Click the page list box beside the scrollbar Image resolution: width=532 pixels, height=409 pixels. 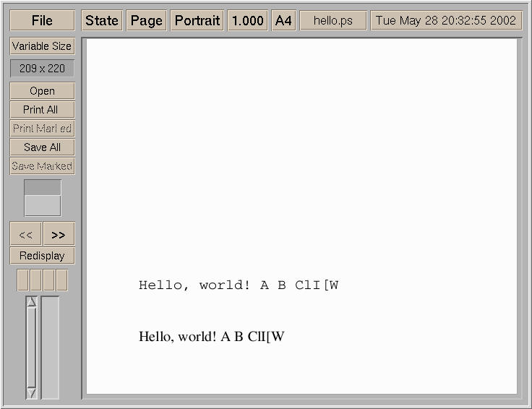pyautogui.click(x=50, y=348)
